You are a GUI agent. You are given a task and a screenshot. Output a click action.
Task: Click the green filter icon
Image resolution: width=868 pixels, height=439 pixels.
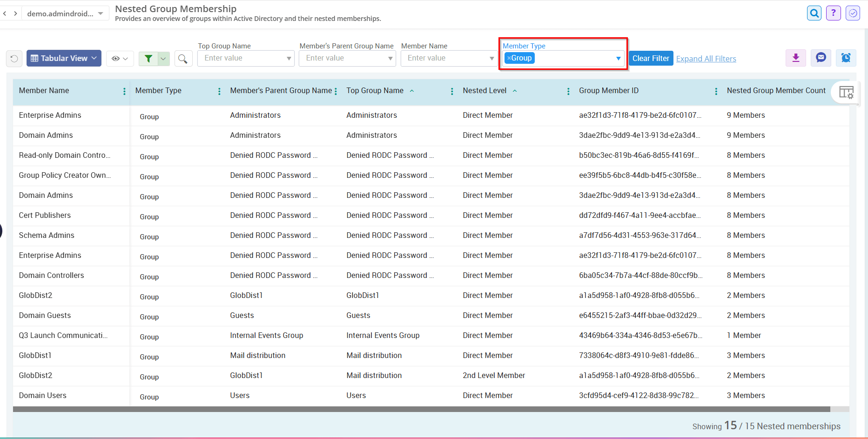(148, 58)
